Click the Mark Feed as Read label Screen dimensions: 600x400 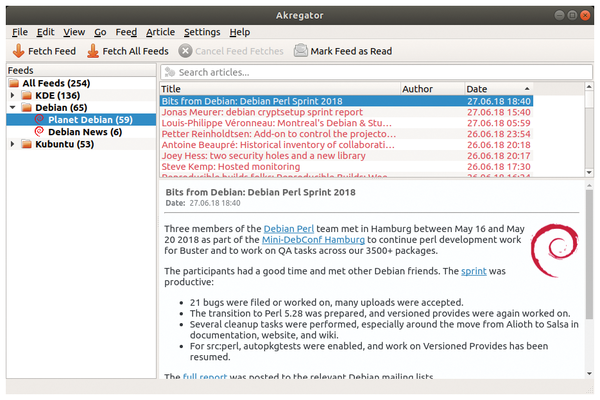[x=351, y=51]
